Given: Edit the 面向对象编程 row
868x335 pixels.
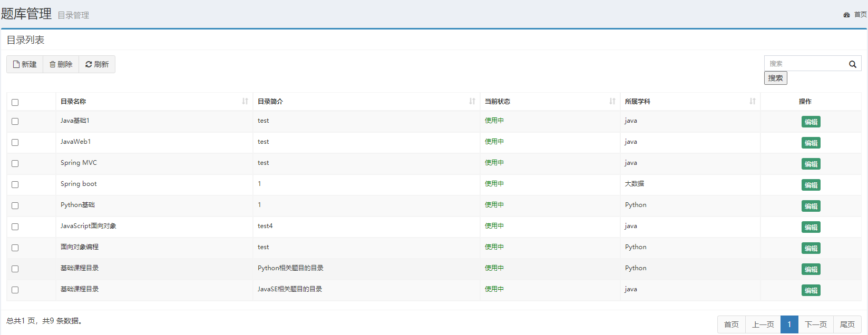Looking at the screenshot, I should (811, 248).
